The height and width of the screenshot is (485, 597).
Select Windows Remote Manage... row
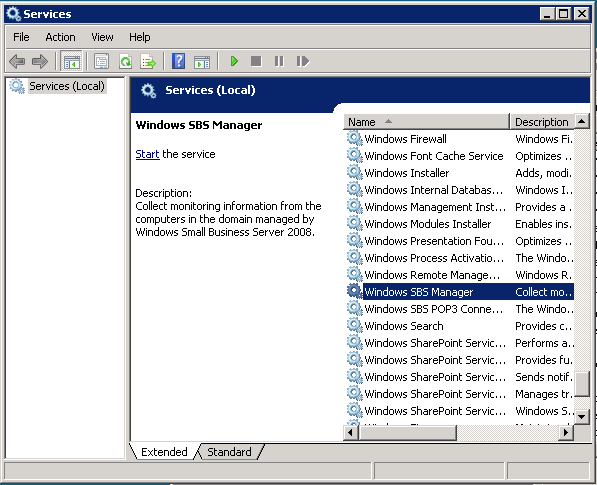pyautogui.click(x=460, y=275)
